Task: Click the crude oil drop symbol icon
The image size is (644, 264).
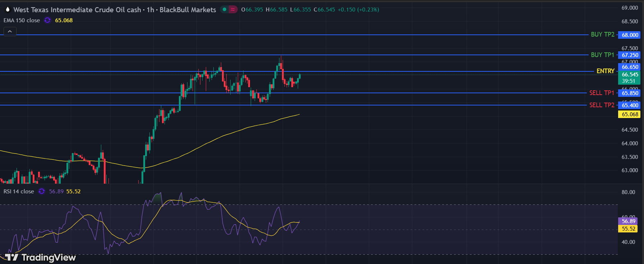Action: (x=7, y=10)
